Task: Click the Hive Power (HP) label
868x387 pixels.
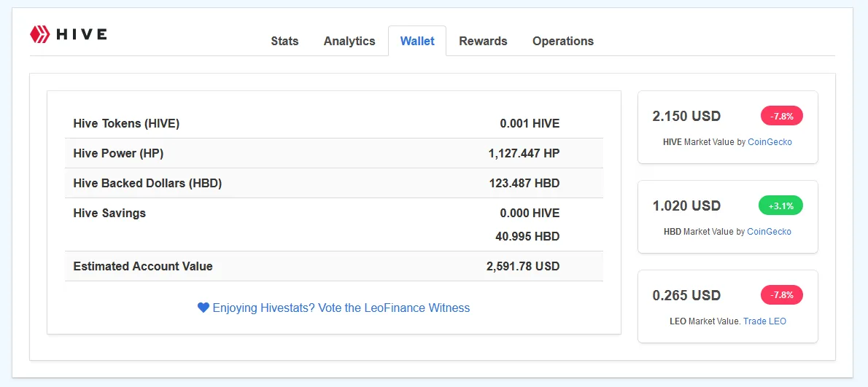Action: 118,153
